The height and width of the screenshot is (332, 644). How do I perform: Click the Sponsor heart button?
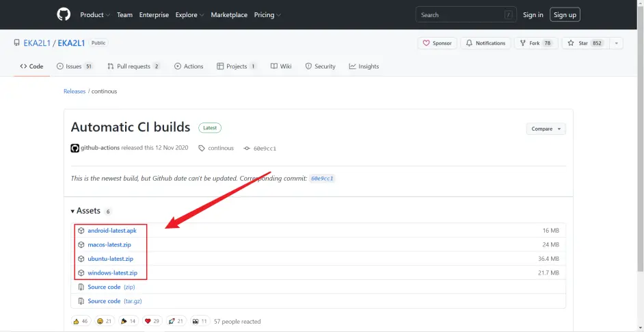coord(438,43)
